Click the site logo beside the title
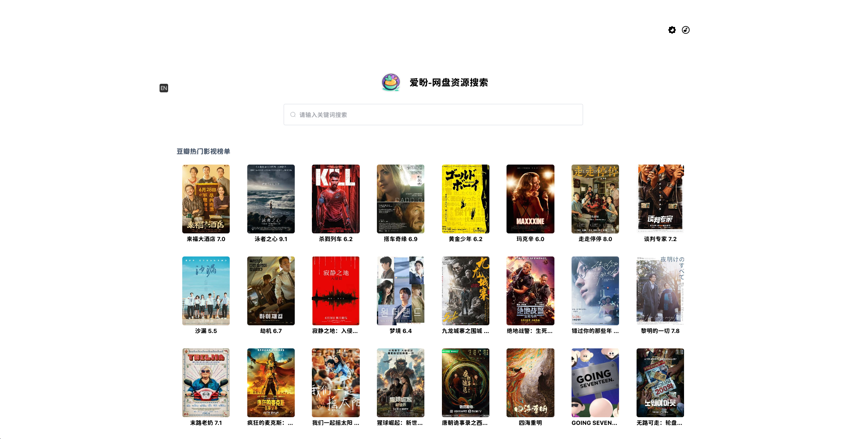 click(x=391, y=82)
